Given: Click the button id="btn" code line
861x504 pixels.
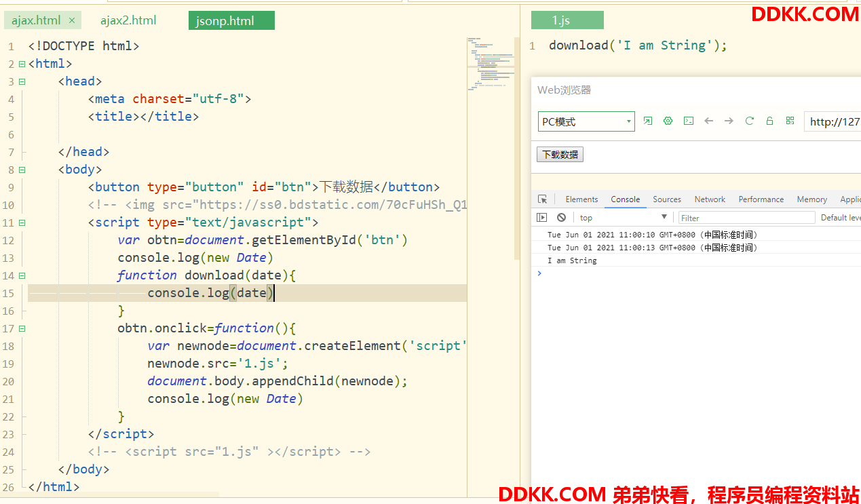Looking at the screenshot, I should [x=264, y=187].
